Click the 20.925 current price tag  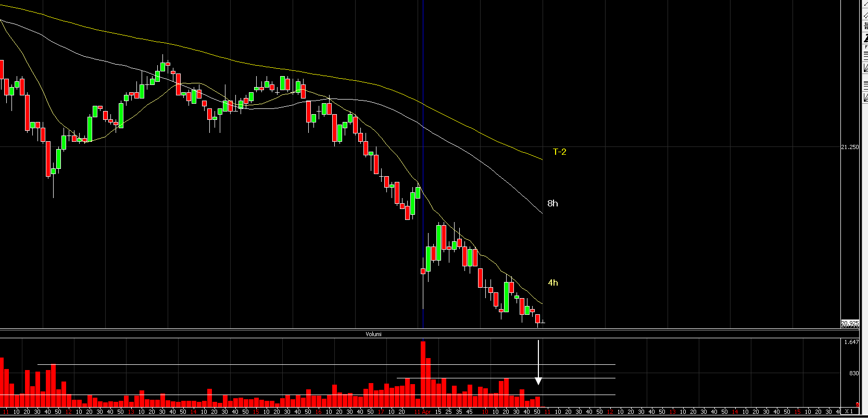850,324
